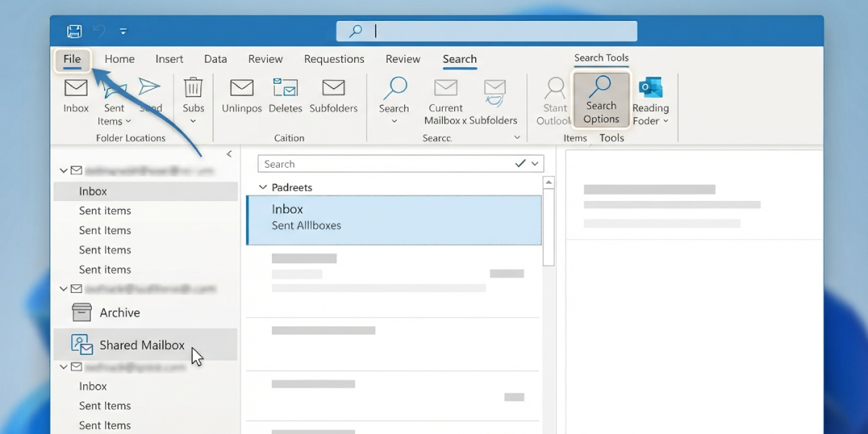Screen dimensions: 868x434
Task: Collapse the folder pane with chevron
Action: [229, 154]
